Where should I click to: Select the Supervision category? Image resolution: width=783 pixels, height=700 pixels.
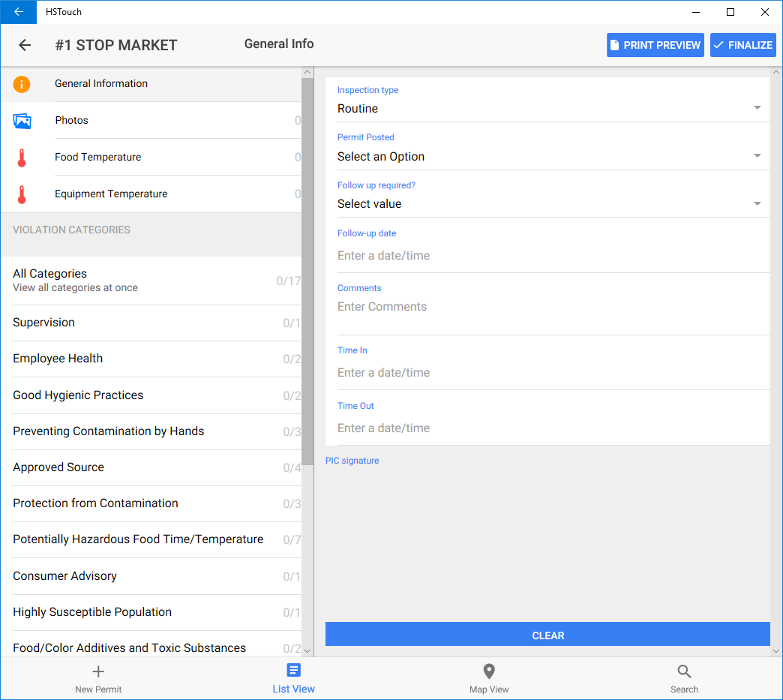click(x=151, y=323)
